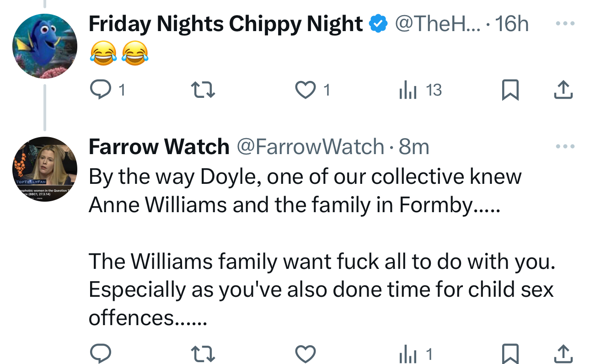Open Friday Nights Chippy Night's Dory avatar
The width and height of the screenshot is (590, 364).
(44, 46)
